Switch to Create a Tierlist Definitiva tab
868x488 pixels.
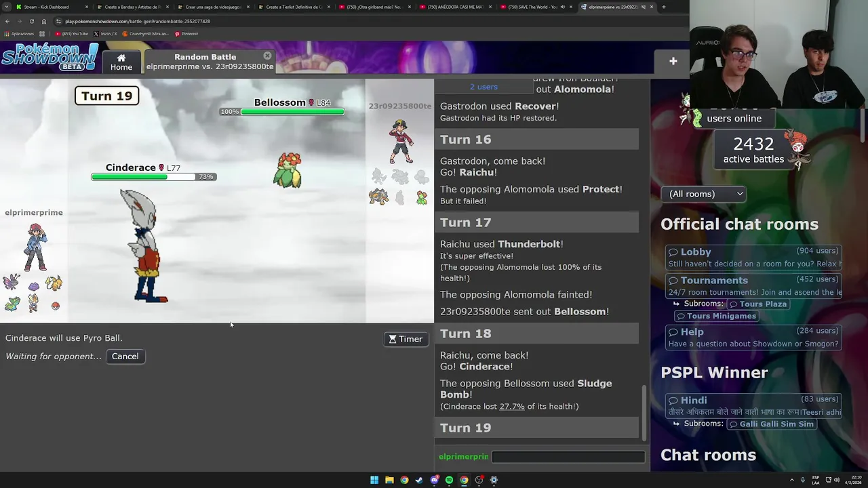pos(294,7)
